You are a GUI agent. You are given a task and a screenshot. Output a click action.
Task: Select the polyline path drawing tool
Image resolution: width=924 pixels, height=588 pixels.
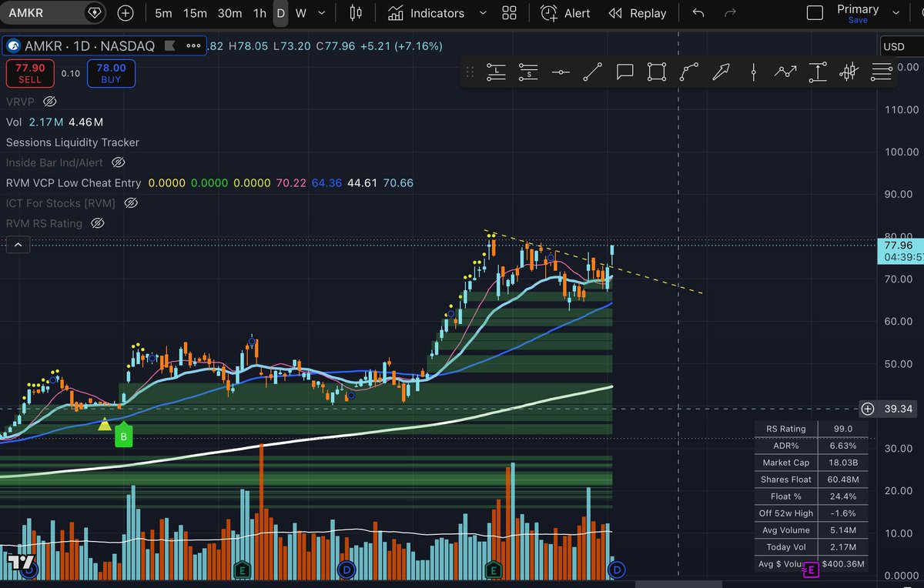tap(785, 72)
